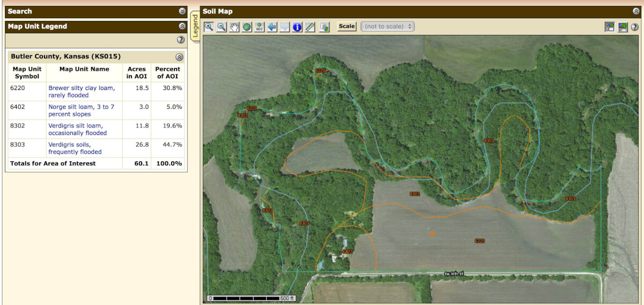Image resolution: width=644 pixels, height=305 pixels.
Task: Switch to the full-width map layout view
Action: pos(623,27)
